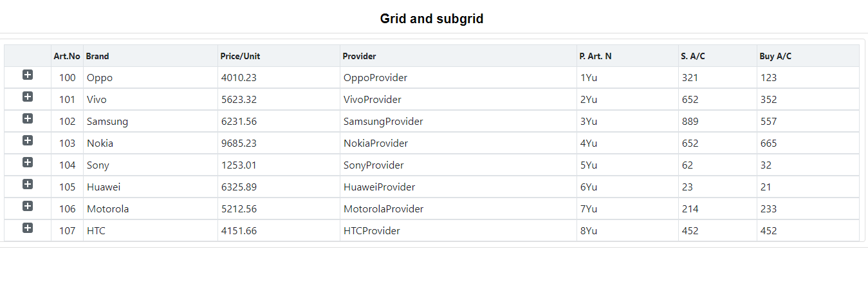Click the Buy A/C column header

tap(775, 56)
